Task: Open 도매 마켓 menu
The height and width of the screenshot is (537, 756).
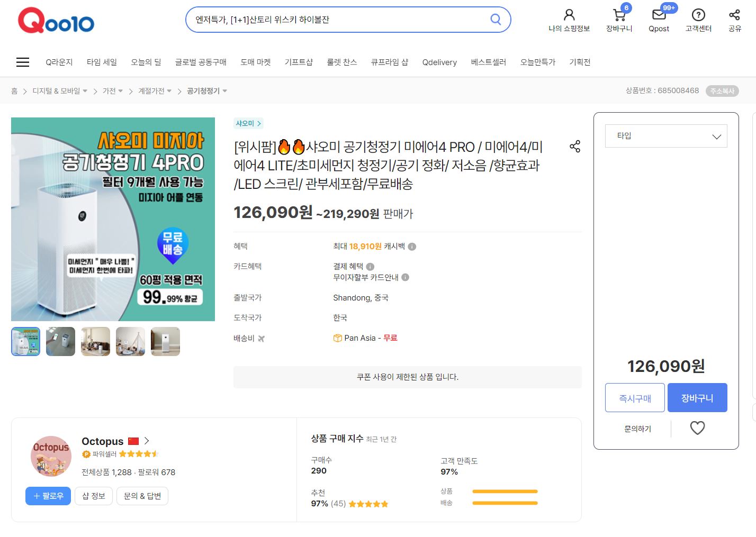Action: click(256, 62)
